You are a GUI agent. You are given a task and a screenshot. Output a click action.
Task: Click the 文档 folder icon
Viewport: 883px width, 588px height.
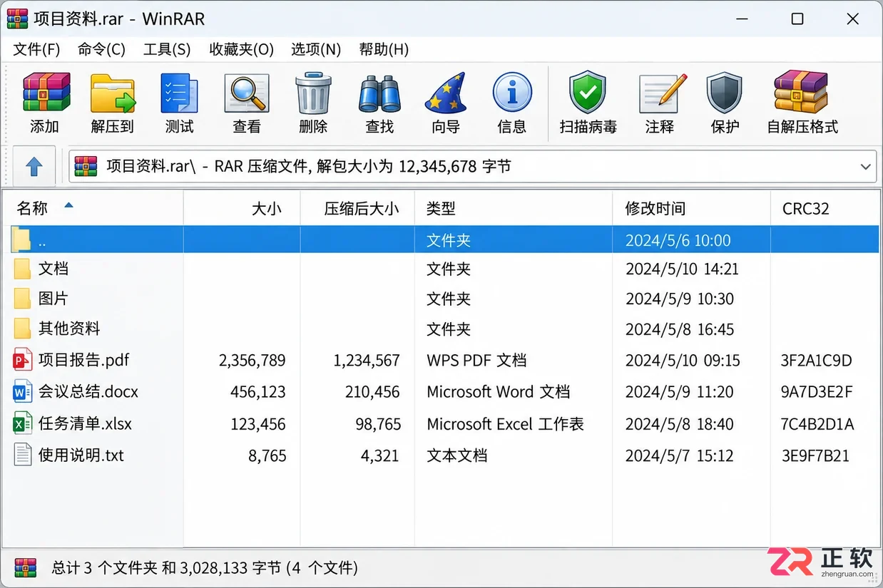pyautogui.click(x=22, y=269)
